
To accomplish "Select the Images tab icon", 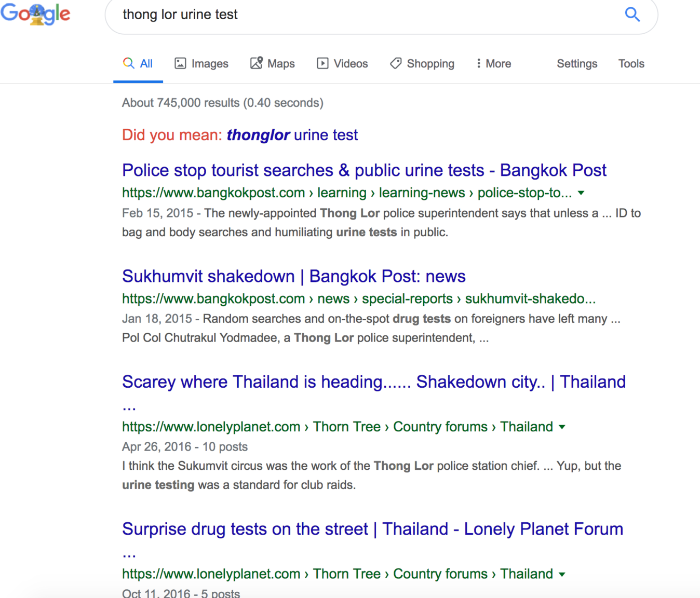I will 180,63.
